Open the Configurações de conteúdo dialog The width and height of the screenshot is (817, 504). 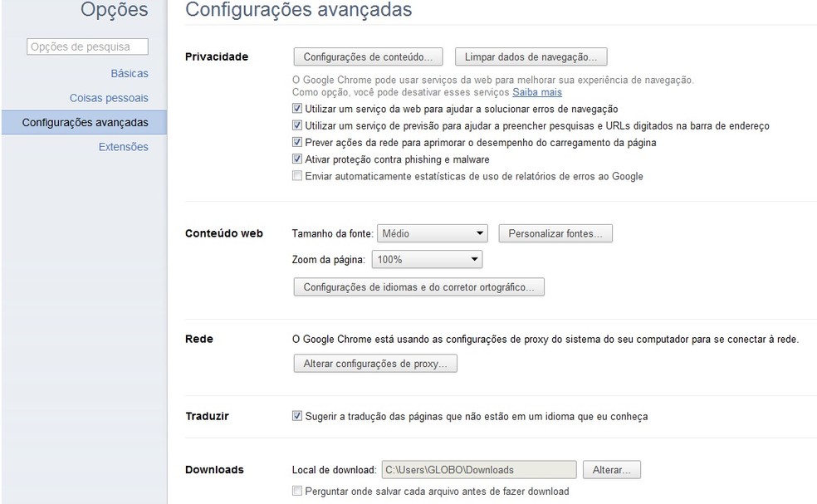tap(368, 56)
